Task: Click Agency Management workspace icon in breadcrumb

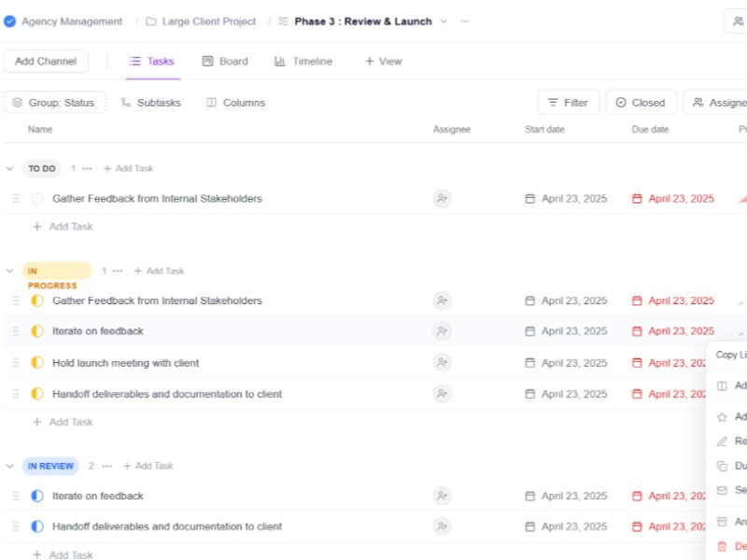Action: click(x=9, y=21)
